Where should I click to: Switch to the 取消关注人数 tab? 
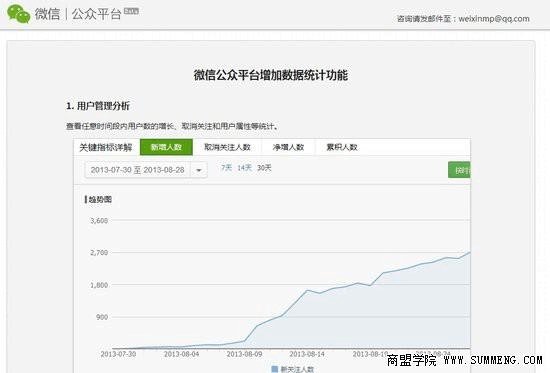click(227, 147)
